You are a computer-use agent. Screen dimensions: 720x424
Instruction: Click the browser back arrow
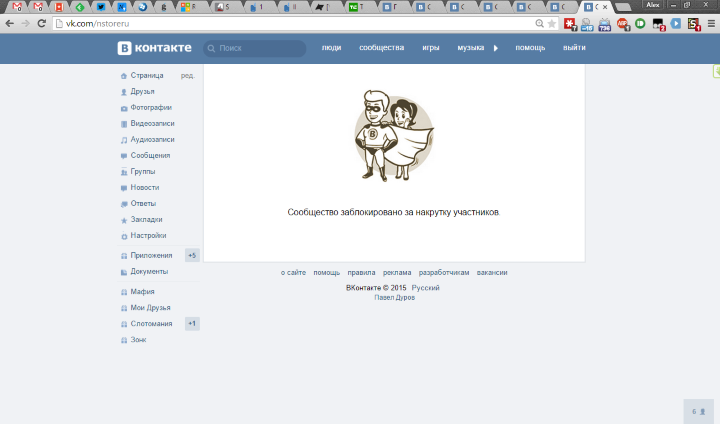point(10,23)
